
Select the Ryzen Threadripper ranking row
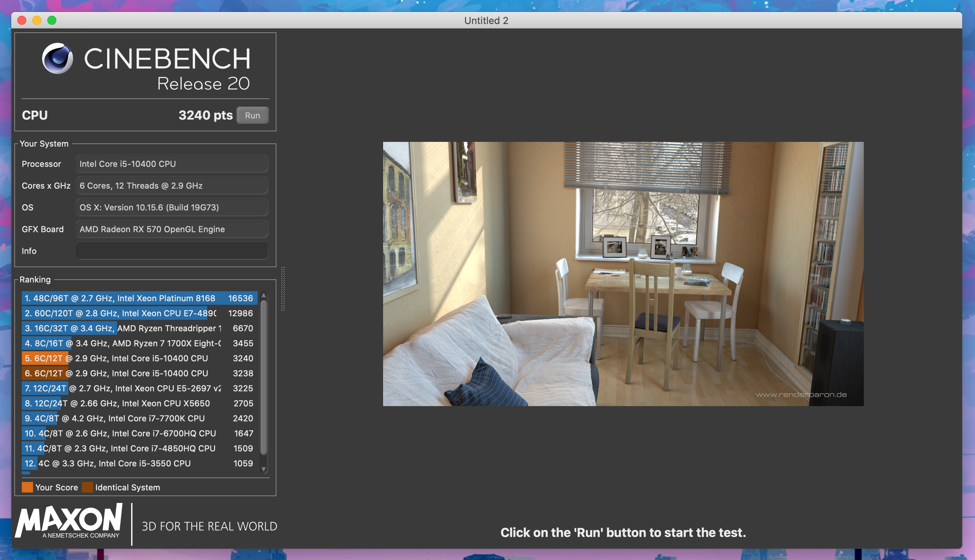point(139,328)
